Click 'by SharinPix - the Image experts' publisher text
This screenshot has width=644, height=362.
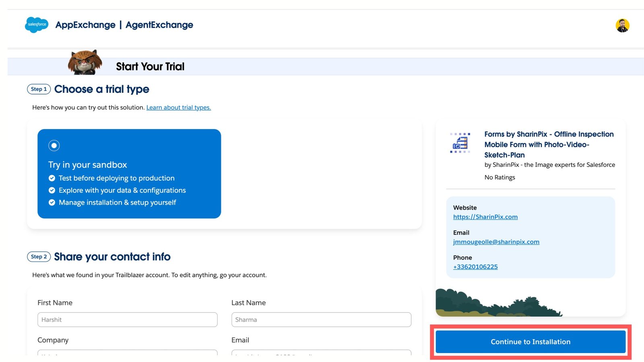(550, 165)
